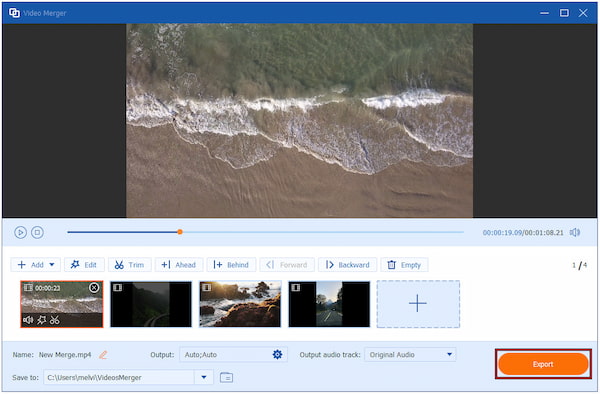This screenshot has height=394, width=600.
Task: Insert a clip Behind selection
Action: [x=231, y=265]
